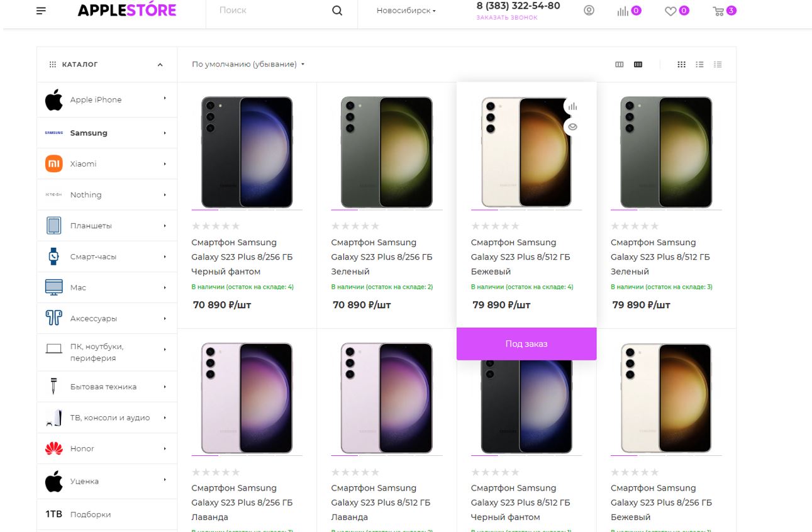The image size is (812, 532).
Task: Open the sort order dropdown
Action: (248, 64)
